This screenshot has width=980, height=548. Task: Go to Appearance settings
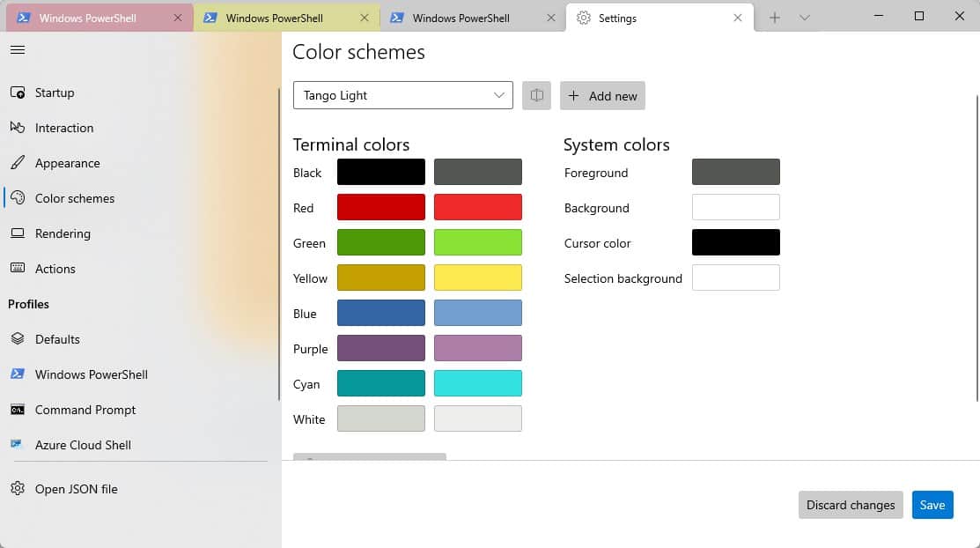coord(67,163)
